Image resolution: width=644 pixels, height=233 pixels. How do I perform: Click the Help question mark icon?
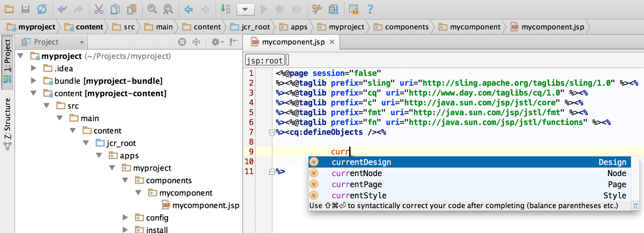click(x=370, y=9)
